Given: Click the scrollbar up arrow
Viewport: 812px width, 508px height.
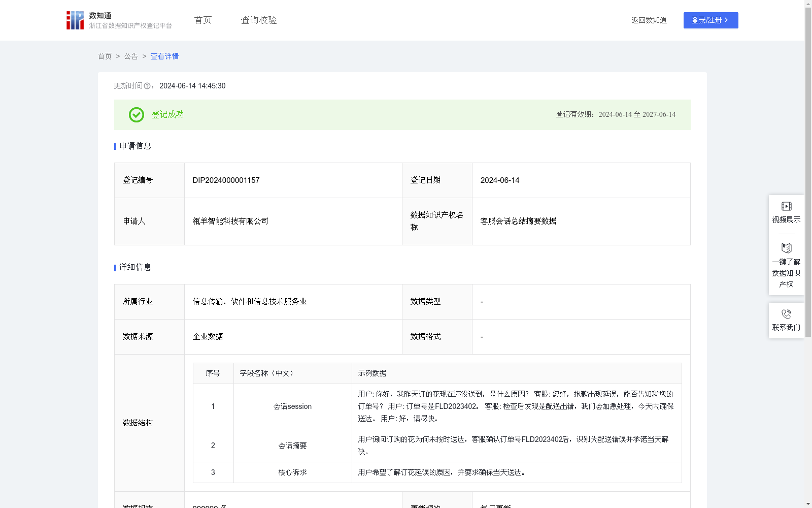Looking at the screenshot, I should (x=808, y=4).
